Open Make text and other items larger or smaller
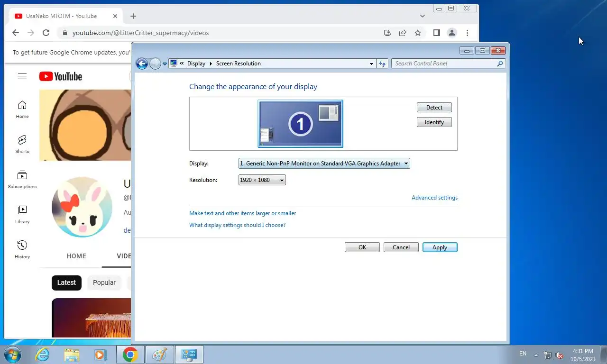 (242, 213)
